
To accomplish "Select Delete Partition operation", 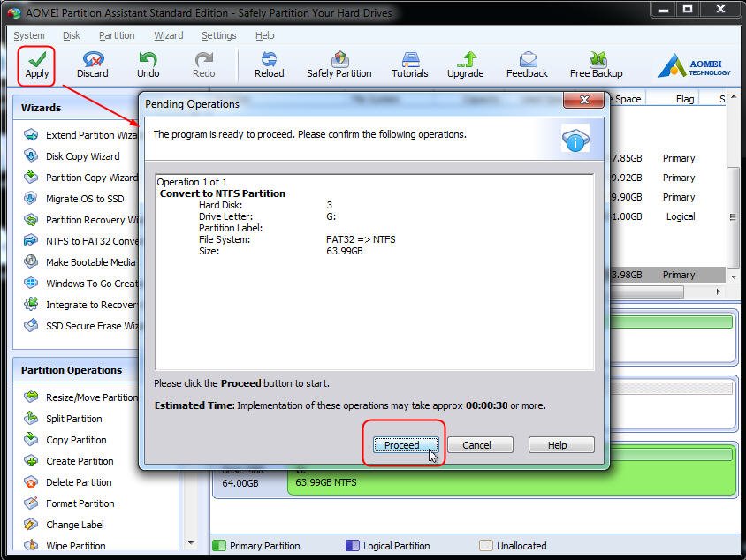I will pyautogui.click(x=67, y=482).
